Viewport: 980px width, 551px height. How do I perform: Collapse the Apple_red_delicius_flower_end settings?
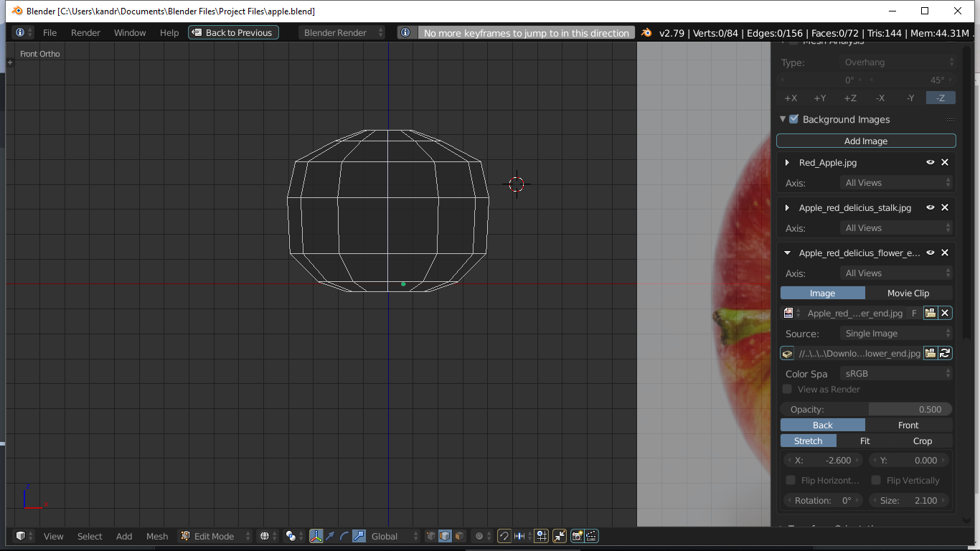pos(788,253)
